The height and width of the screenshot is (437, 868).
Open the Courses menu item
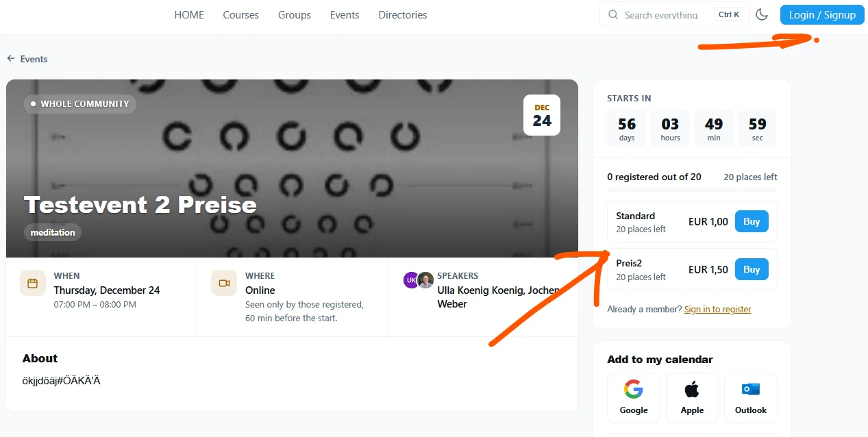(241, 15)
